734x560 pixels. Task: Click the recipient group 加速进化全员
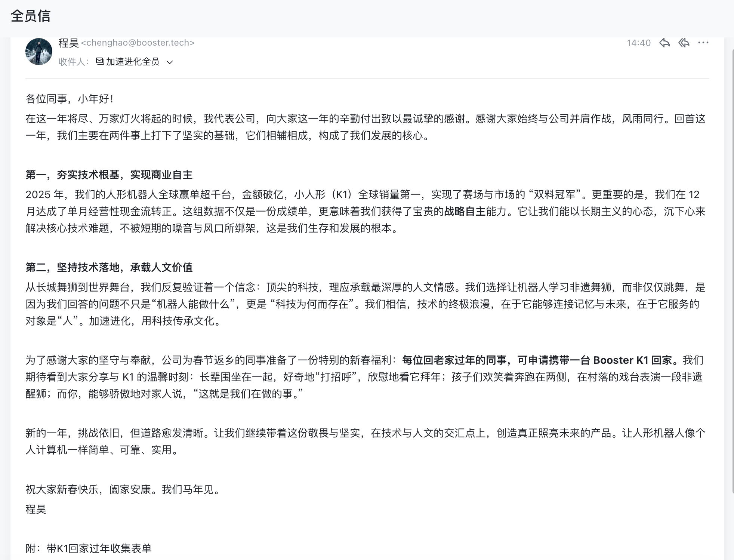133,62
